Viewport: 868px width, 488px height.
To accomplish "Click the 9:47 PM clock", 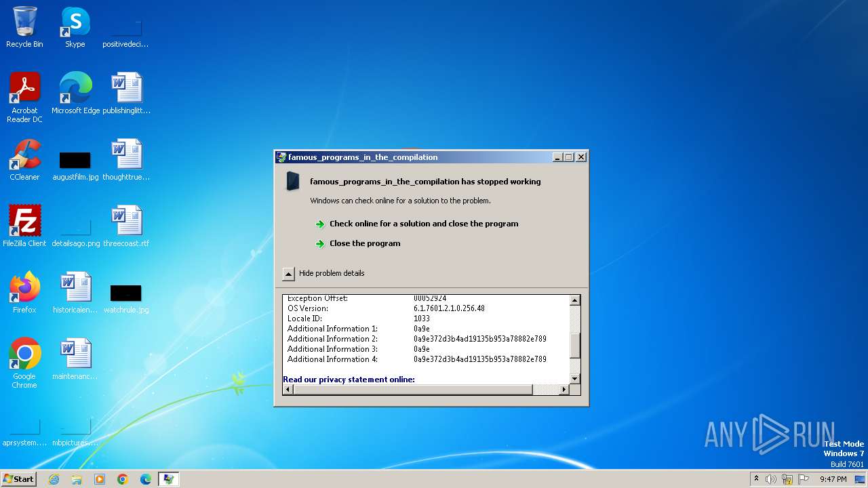I will click(833, 479).
